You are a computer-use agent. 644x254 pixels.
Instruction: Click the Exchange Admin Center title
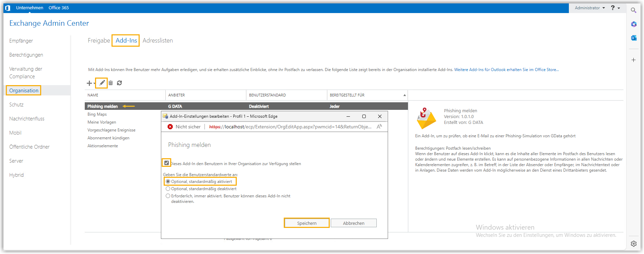49,23
